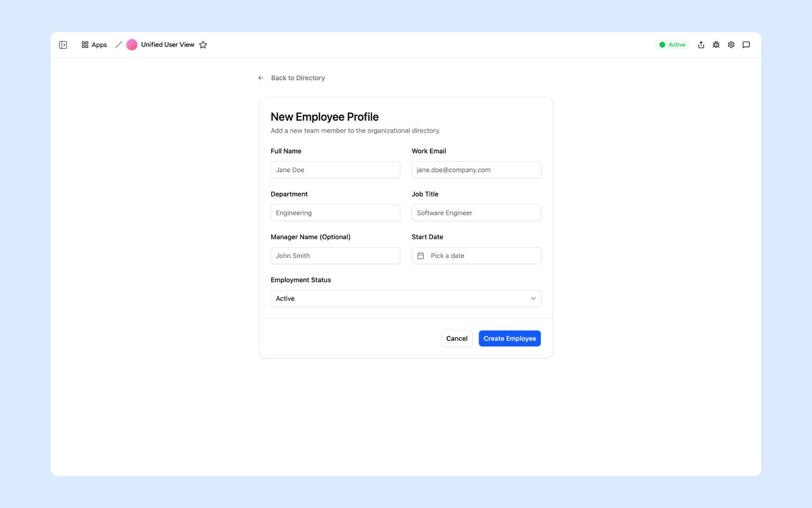
Task: Click the pink Unified User View avatar
Action: click(132, 45)
